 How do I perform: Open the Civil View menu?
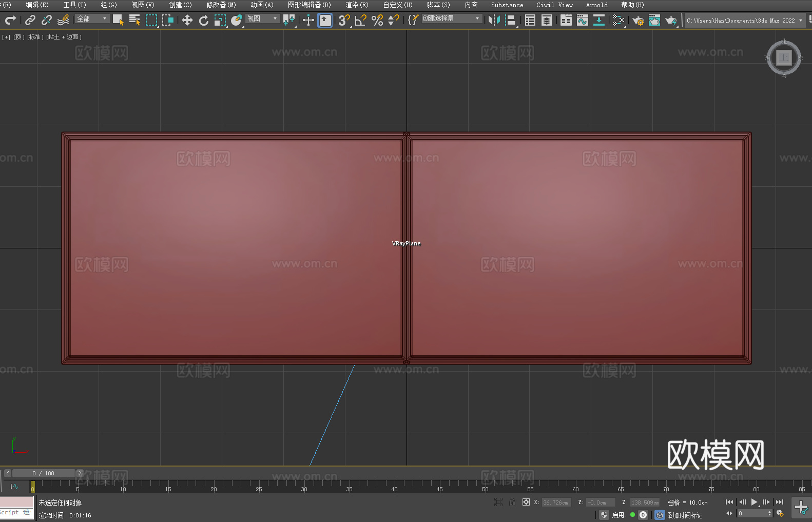click(x=555, y=5)
